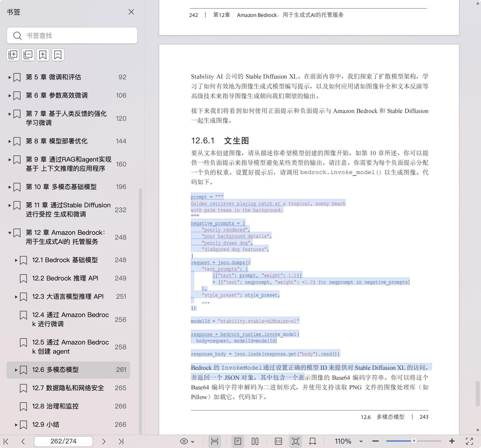Image resolution: width=481 pixels, height=448 pixels.
Task: Close the bookmarks panel
Action: click(x=131, y=12)
